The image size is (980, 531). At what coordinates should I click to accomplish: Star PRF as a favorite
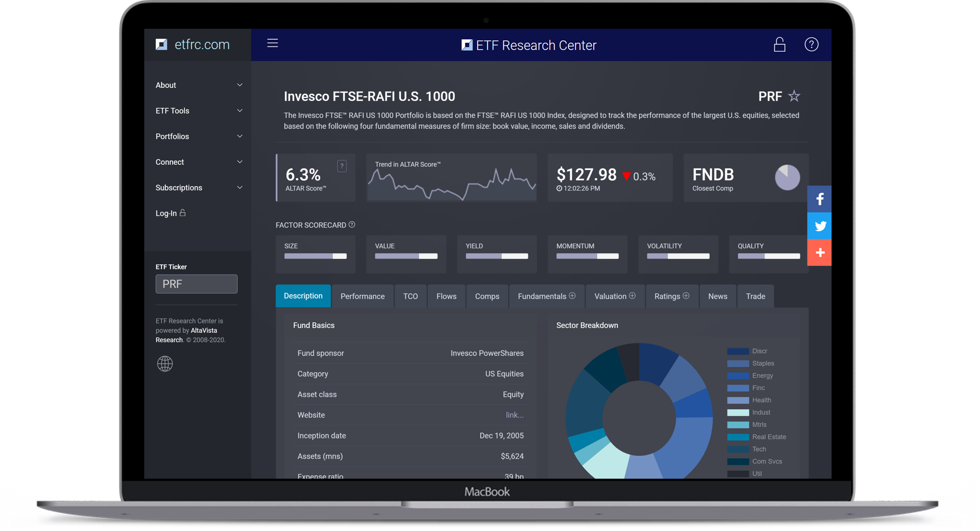[x=794, y=96]
